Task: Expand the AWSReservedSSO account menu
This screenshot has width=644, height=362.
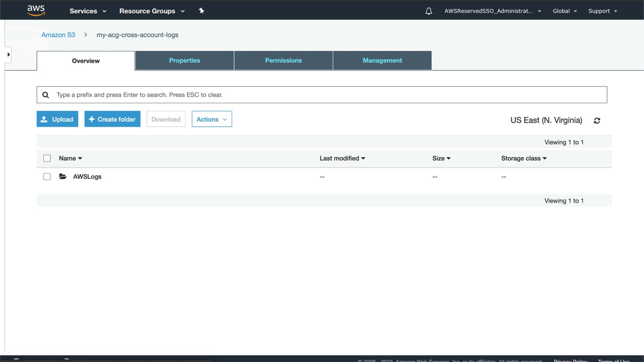Action: (x=493, y=11)
